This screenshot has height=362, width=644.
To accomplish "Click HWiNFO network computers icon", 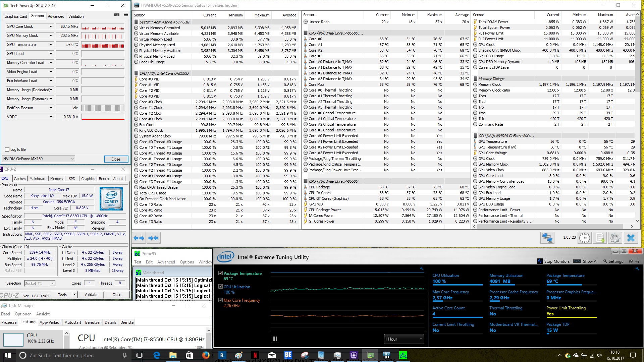I will (x=547, y=238).
